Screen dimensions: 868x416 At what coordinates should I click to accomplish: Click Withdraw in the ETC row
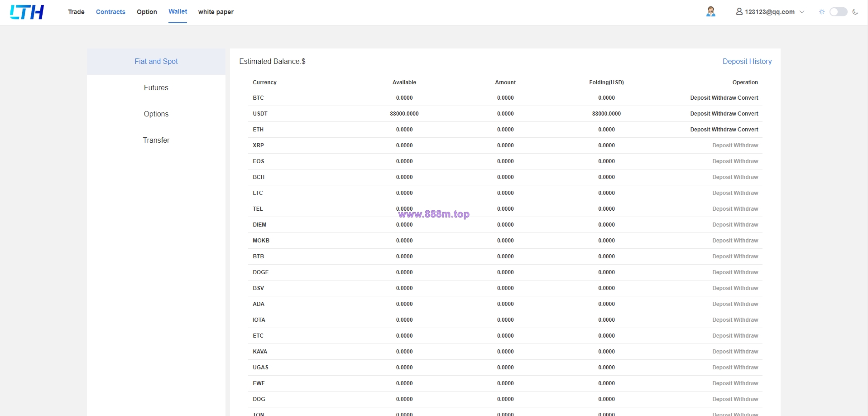(746, 336)
